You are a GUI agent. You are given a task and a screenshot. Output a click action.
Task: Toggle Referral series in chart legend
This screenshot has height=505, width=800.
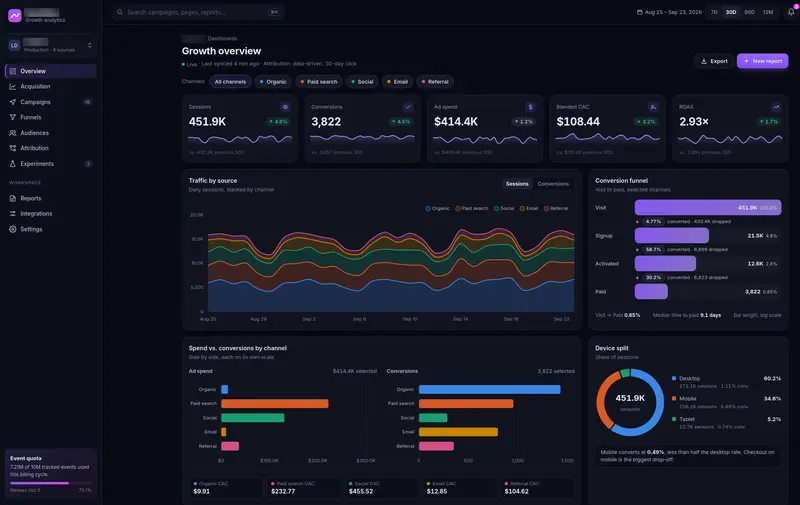pyautogui.click(x=556, y=208)
